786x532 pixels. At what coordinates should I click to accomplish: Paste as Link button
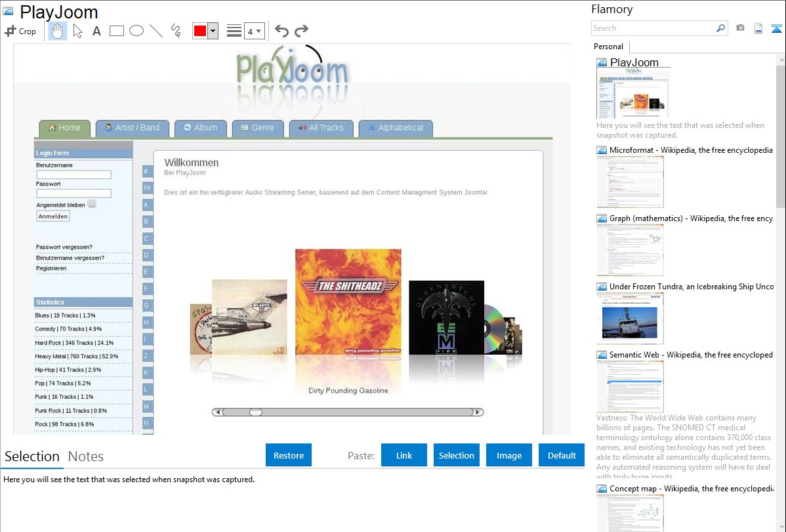(x=404, y=455)
